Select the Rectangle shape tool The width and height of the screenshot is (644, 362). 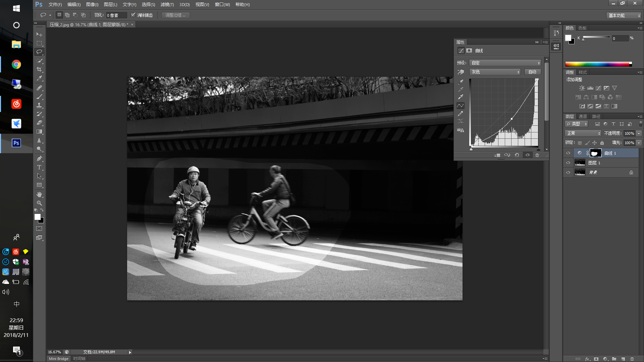(x=39, y=185)
